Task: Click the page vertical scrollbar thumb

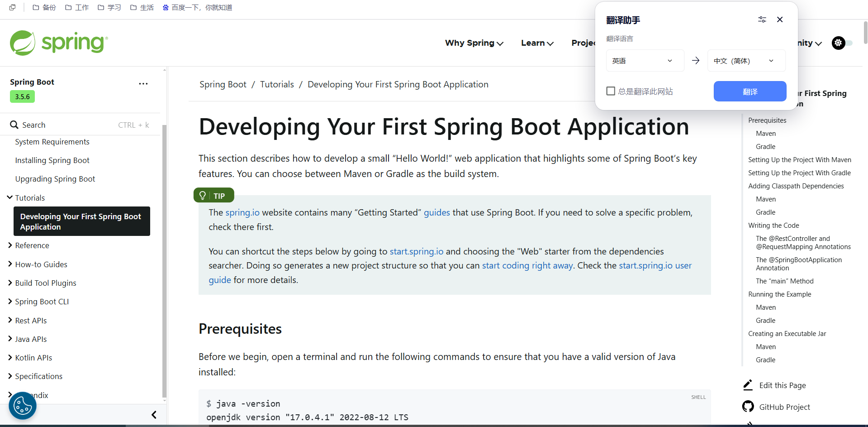Action: pyautogui.click(x=865, y=33)
